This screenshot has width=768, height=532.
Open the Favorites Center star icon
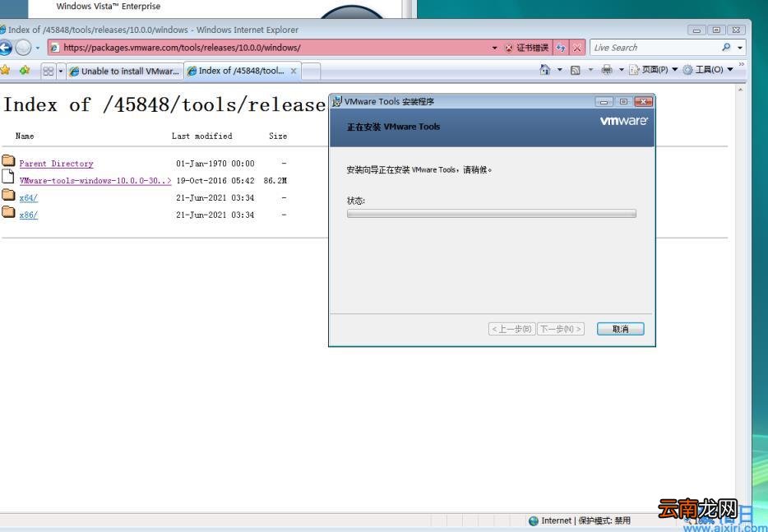[x=6, y=70]
